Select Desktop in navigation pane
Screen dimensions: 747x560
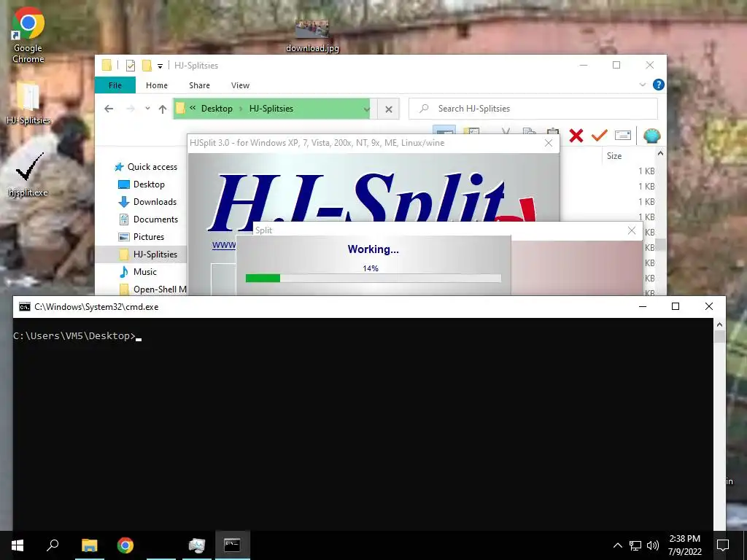point(141,184)
